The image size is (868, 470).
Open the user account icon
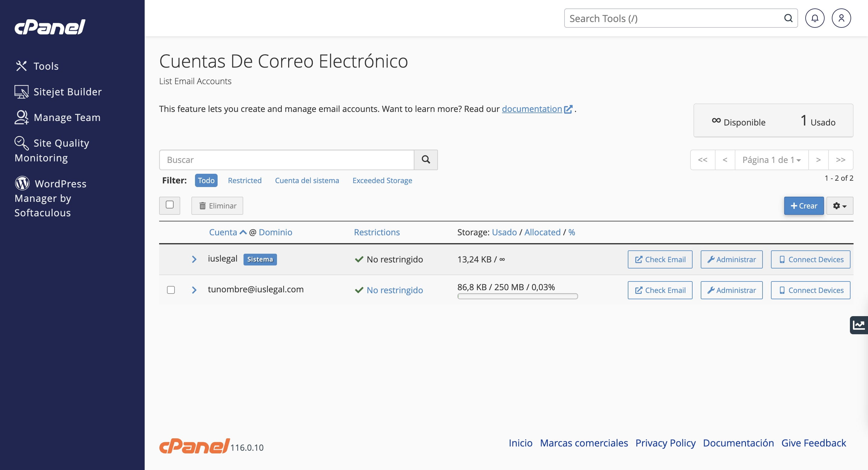click(841, 18)
